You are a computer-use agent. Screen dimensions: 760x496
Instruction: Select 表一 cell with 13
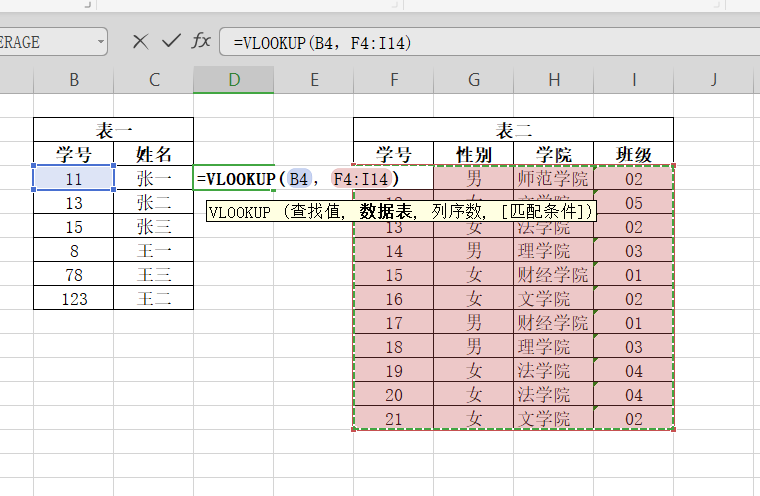[x=74, y=203]
